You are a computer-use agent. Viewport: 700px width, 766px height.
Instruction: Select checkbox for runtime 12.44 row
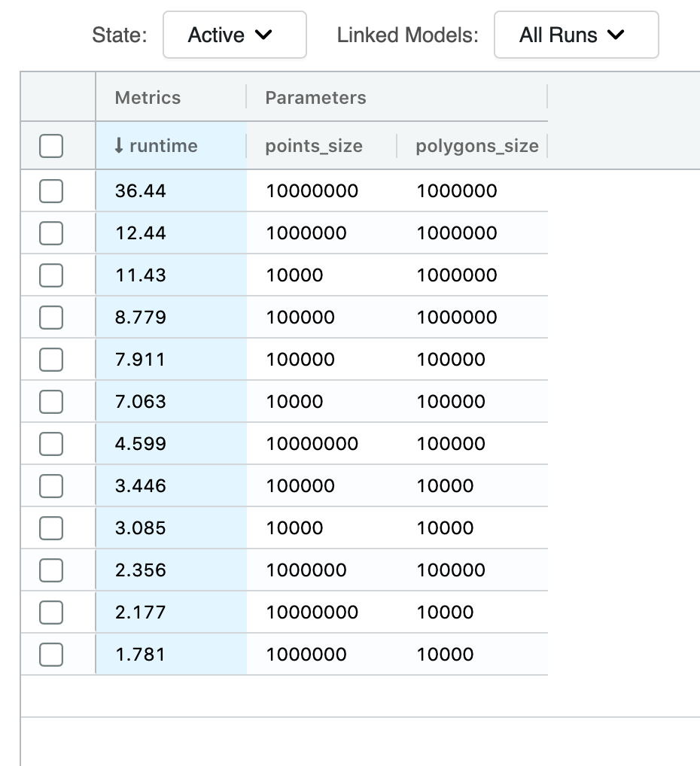pyautogui.click(x=51, y=233)
